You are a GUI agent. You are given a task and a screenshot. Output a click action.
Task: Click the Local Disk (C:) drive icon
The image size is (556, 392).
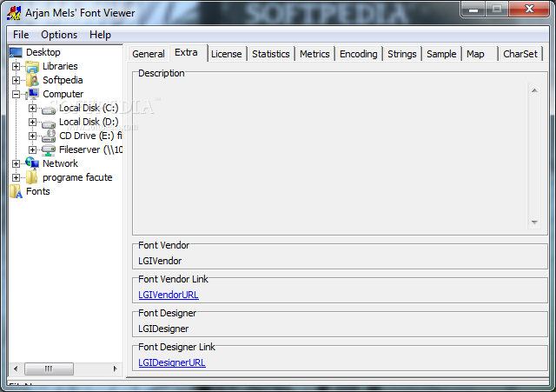(x=49, y=110)
